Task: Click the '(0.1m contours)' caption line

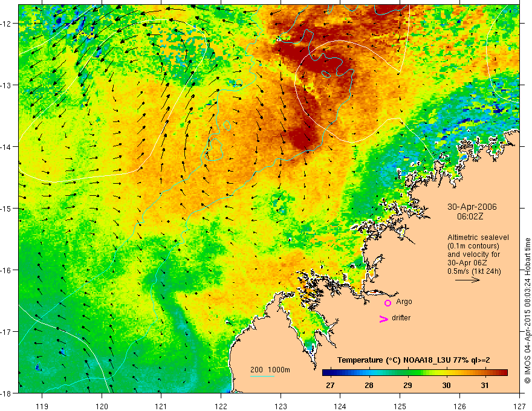Action: 473,246
